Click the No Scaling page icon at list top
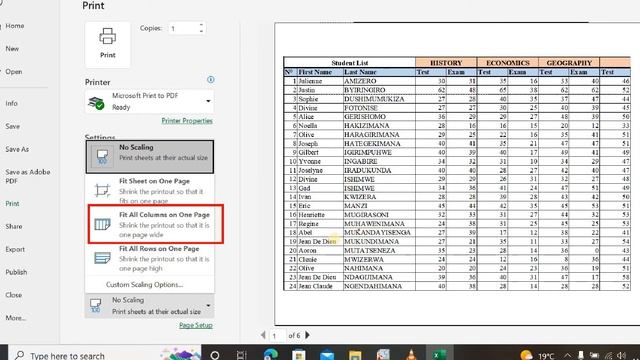 click(x=102, y=157)
